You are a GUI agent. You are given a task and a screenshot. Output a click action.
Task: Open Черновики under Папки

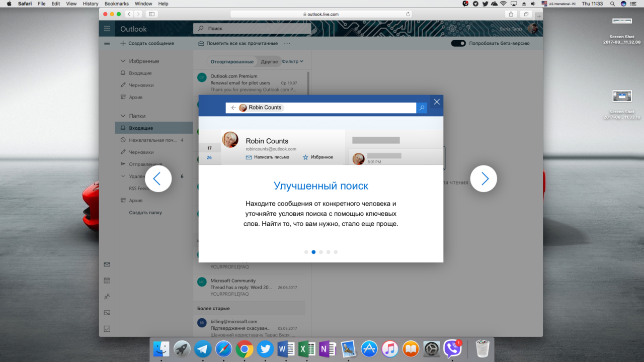(153, 152)
